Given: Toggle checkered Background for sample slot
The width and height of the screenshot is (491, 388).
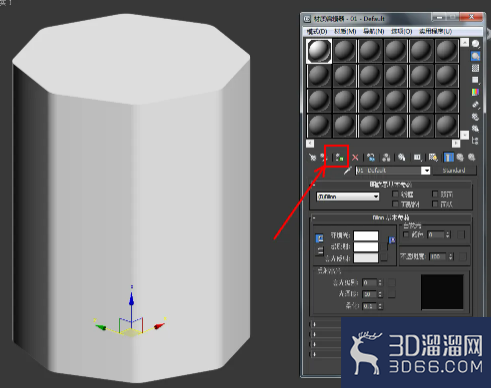Looking at the screenshot, I should tap(475, 68).
